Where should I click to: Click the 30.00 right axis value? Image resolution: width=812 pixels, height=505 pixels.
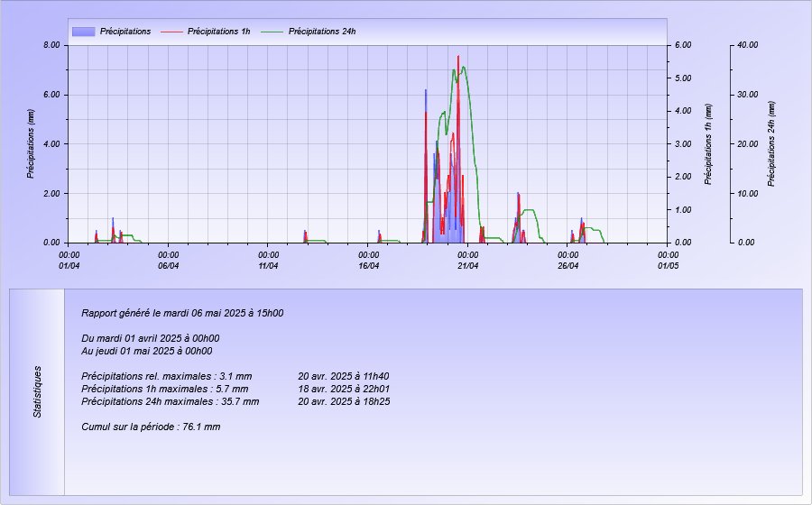pyautogui.click(x=747, y=95)
